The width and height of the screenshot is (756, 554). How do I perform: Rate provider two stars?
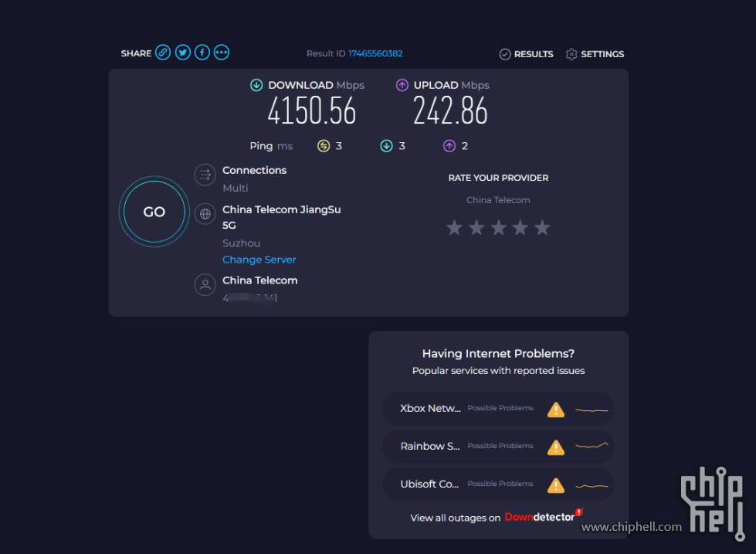pos(476,227)
